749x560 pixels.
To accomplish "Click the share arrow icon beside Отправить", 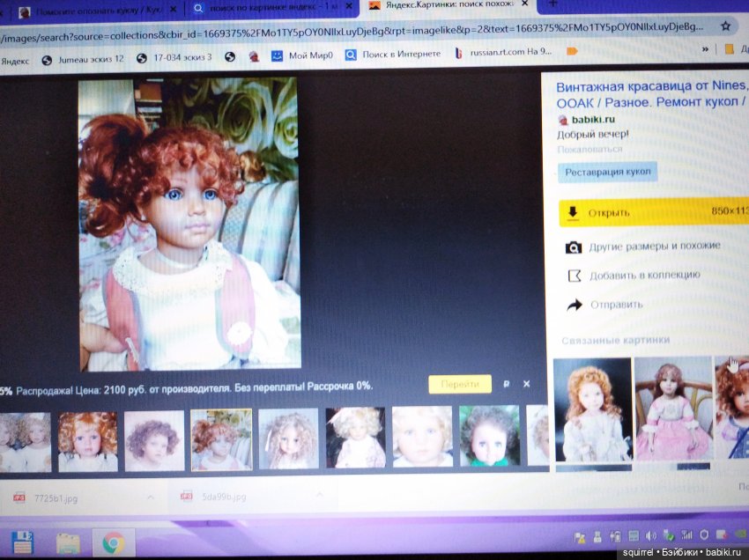I will coord(574,306).
